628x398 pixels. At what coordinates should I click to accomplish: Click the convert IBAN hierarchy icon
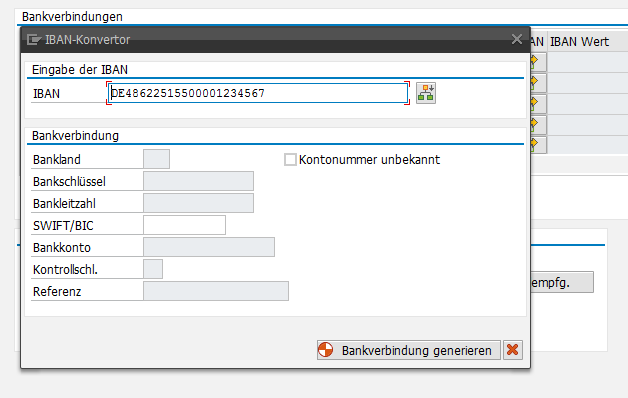(426, 93)
